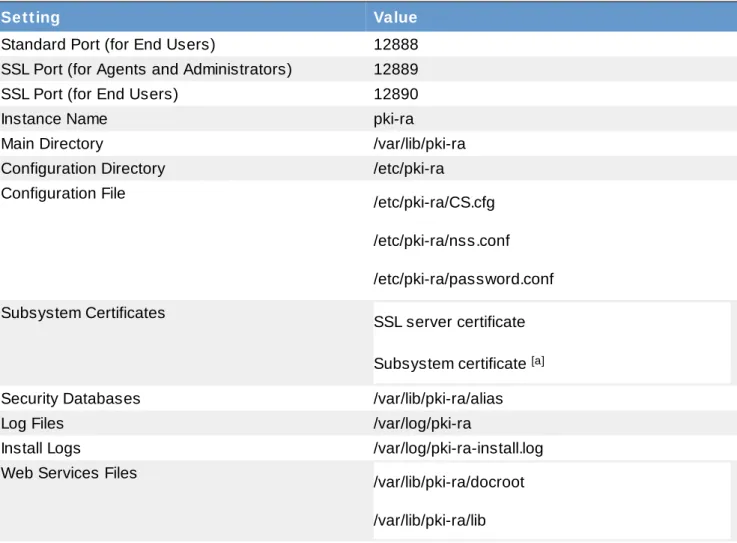Open the [a] footnote reference

(538, 361)
